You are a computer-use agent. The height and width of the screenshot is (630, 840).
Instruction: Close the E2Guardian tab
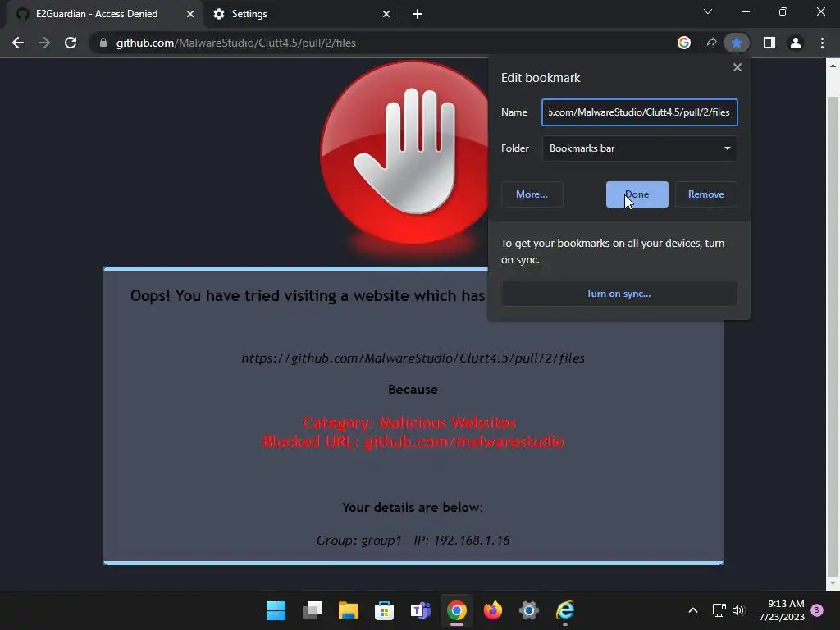tap(190, 14)
